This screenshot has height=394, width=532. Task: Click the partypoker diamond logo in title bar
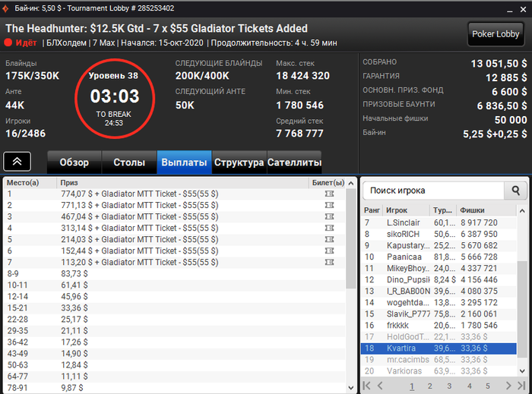coord(6,8)
